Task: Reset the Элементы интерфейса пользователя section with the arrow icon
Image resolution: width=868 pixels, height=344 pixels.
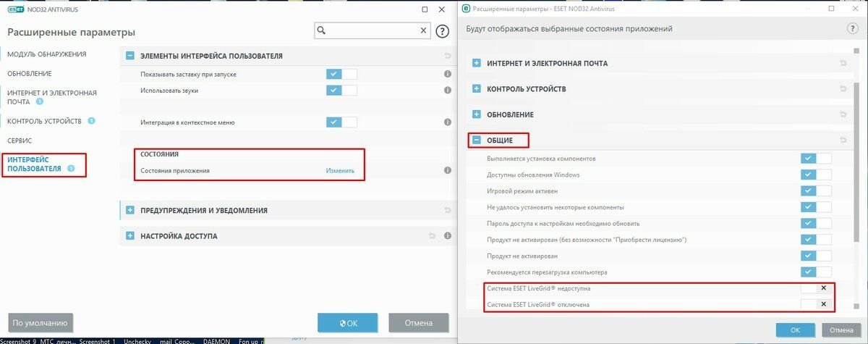Action: click(x=448, y=56)
